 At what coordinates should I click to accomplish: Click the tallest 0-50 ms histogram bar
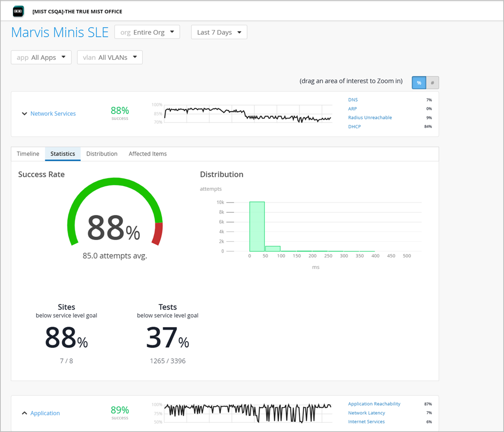pyautogui.click(x=257, y=226)
